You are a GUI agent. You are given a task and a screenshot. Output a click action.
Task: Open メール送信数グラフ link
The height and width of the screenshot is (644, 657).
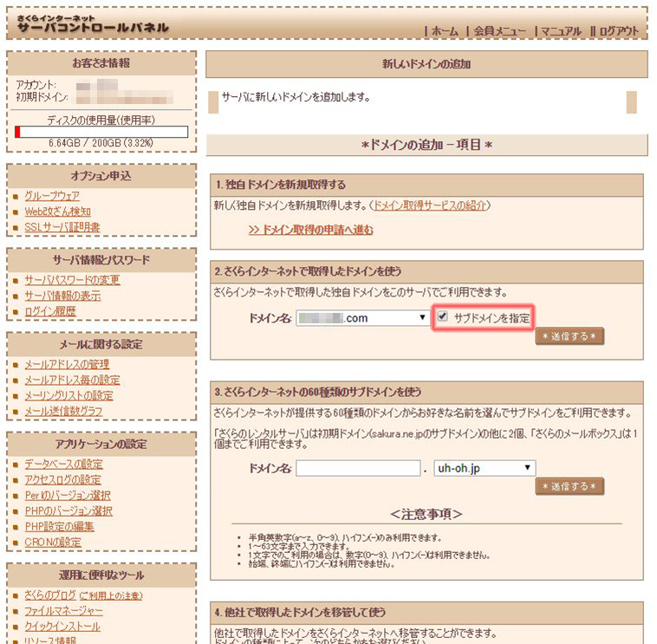[x=63, y=411]
